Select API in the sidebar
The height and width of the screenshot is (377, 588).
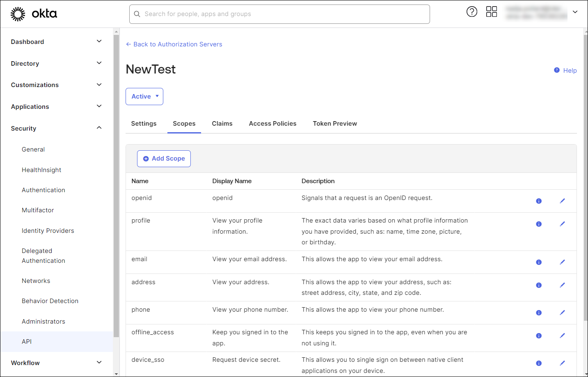pyautogui.click(x=57, y=342)
